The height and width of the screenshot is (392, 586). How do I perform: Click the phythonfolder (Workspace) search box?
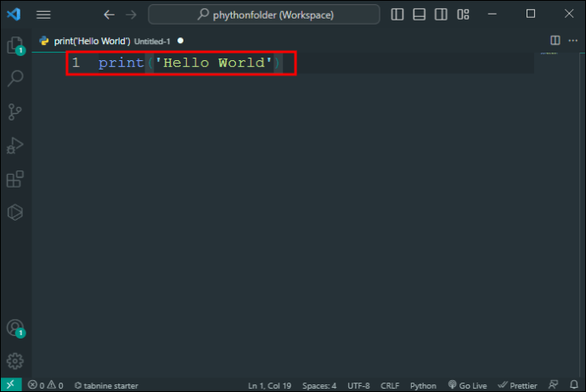pos(264,14)
